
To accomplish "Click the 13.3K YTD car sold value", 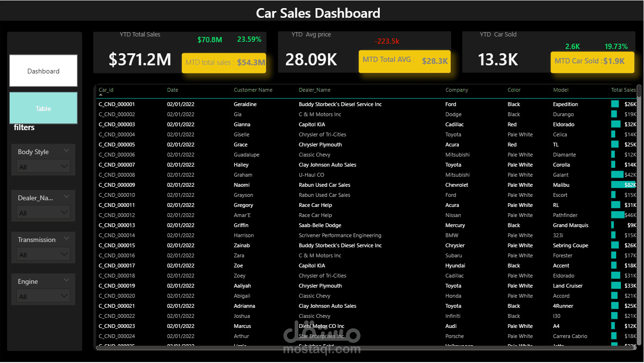I will point(498,60).
